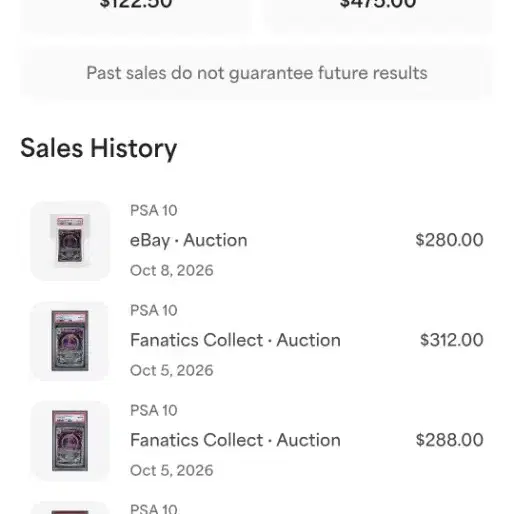This screenshot has width=514, height=514.
Task: Click Oct 5, 2026 date under $312.00 sale
Action: coord(171,370)
